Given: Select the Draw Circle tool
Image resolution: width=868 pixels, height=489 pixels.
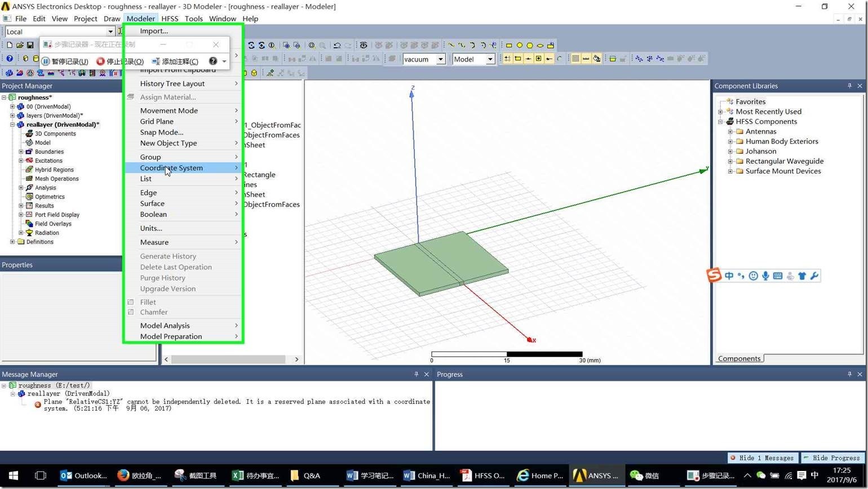Looking at the screenshot, I should (x=520, y=45).
